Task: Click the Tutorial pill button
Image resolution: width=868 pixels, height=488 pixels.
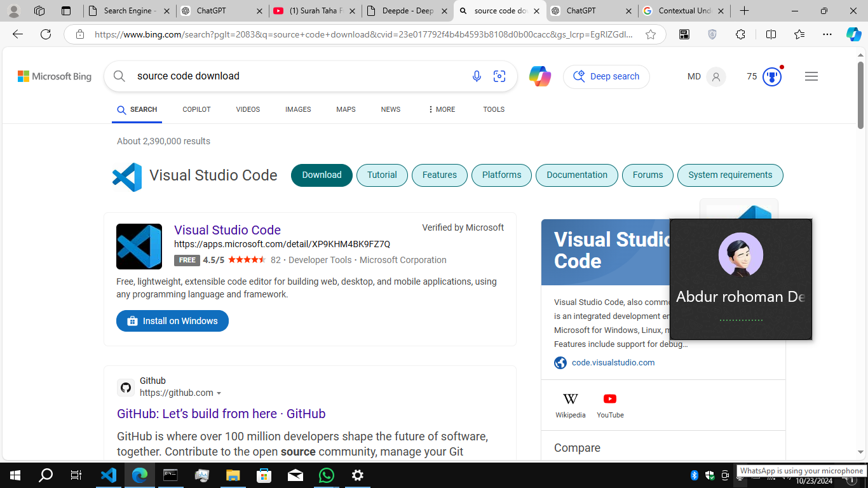Action: point(382,175)
